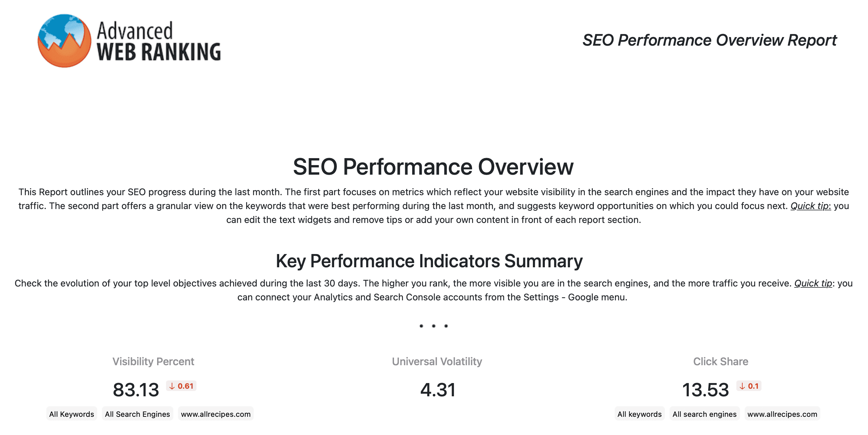Click www.allrecipes.com tag under Visibility Percent
The width and height of the screenshot is (868, 435).
pyautogui.click(x=216, y=414)
